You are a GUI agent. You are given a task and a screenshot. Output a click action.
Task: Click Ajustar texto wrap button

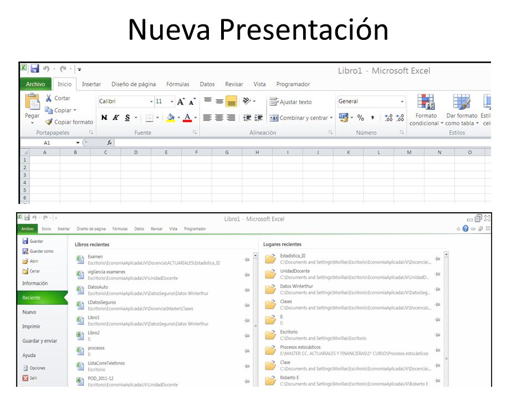pos(290,102)
